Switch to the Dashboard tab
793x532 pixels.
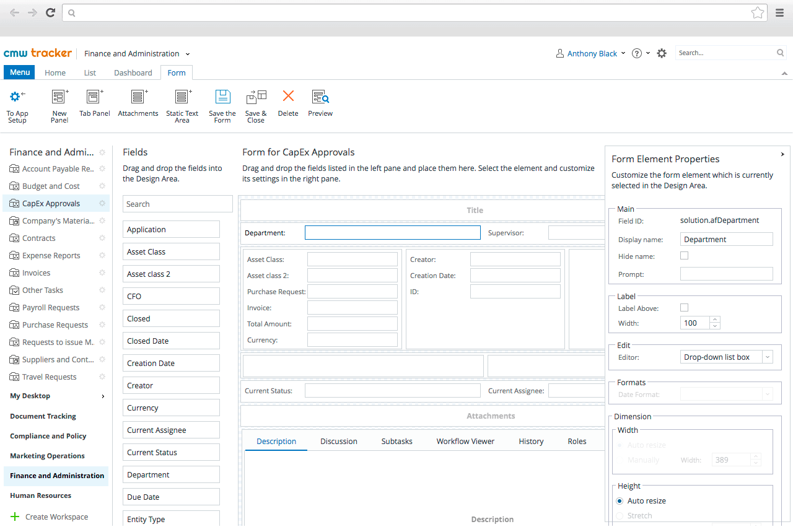[133, 73]
